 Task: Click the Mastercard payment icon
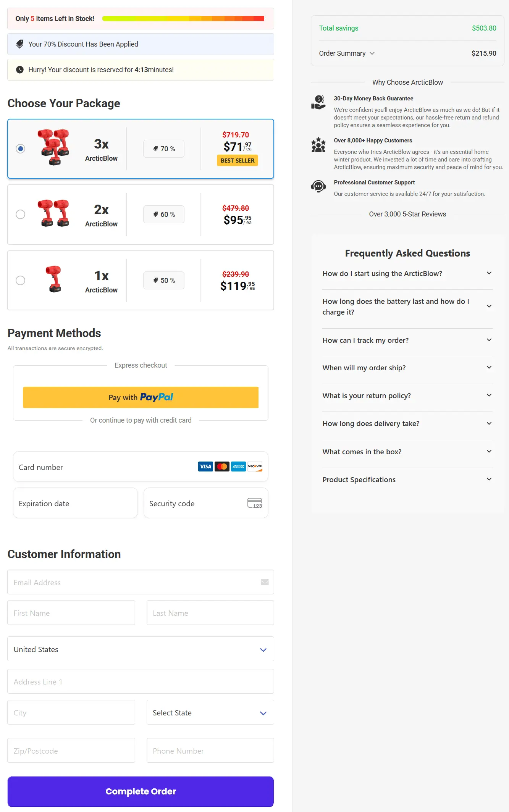(x=222, y=466)
